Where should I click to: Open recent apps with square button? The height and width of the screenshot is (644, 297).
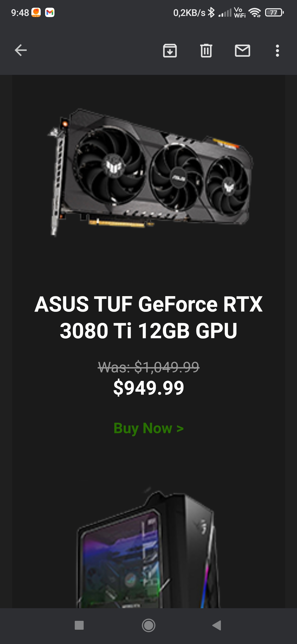79,625
